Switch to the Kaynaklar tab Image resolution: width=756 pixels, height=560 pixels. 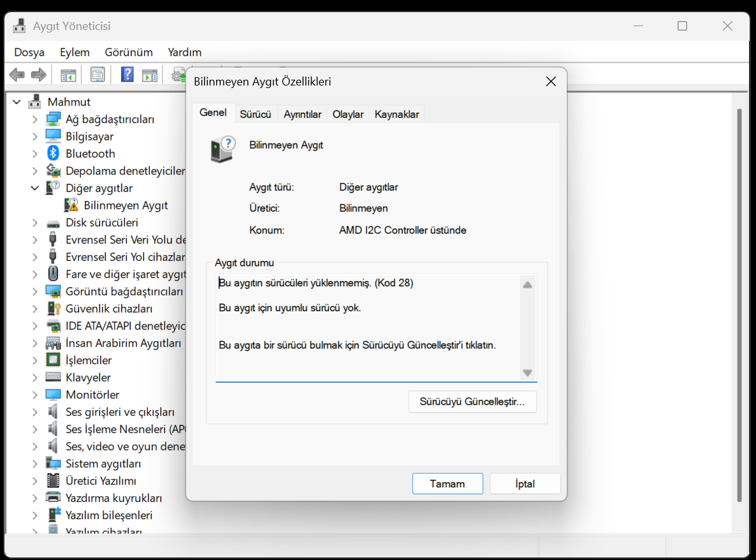(x=396, y=114)
